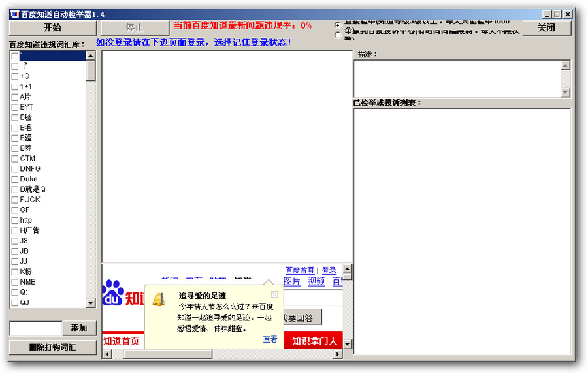Check the D就是Q word checkbox
The width and height of the screenshot is (588, 374).
15,190
